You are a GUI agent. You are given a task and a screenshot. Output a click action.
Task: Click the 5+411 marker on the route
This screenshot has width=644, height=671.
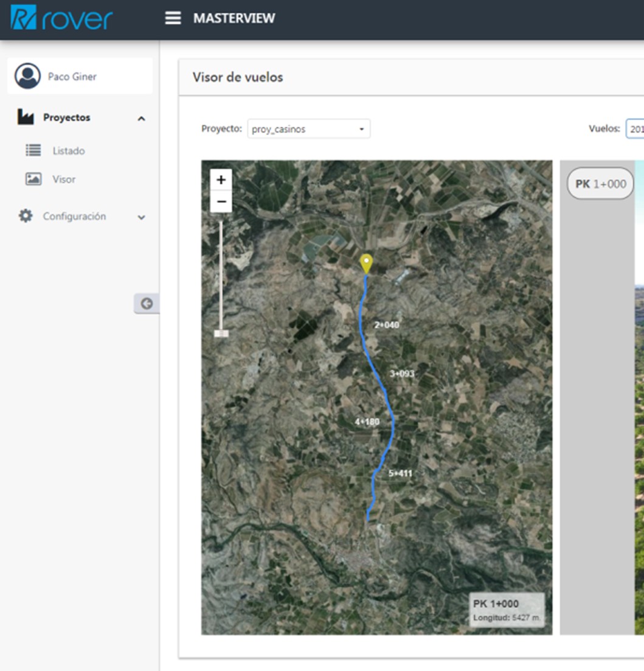pyautogui.click(x=400, y=473)
